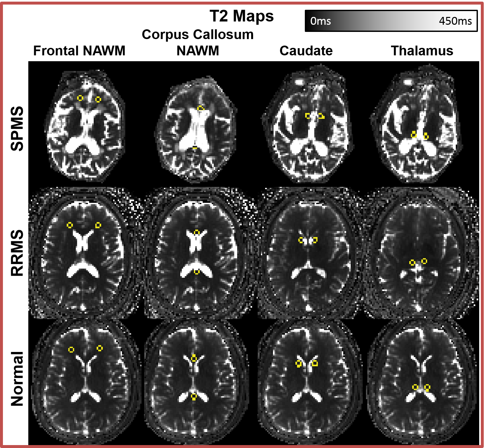487x448 pixels.
Task: Click right ROI circle in bottom-left slice
Action: (x=100, y=348)
